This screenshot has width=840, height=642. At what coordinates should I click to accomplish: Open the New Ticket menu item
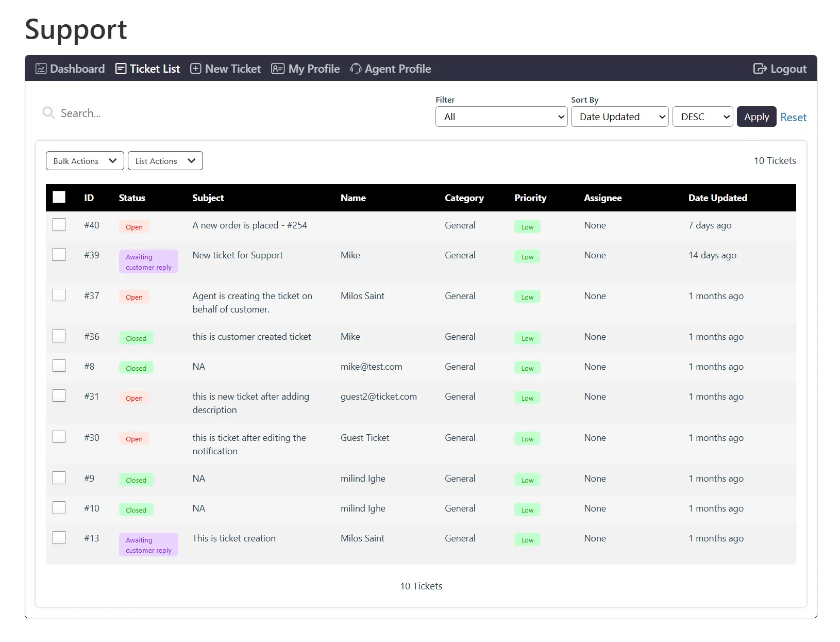tap(232, 69)
